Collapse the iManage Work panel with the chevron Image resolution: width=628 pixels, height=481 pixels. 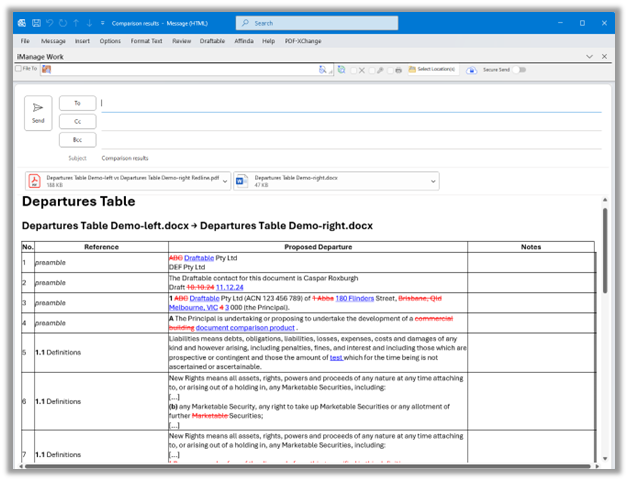(x=589, y=56)
